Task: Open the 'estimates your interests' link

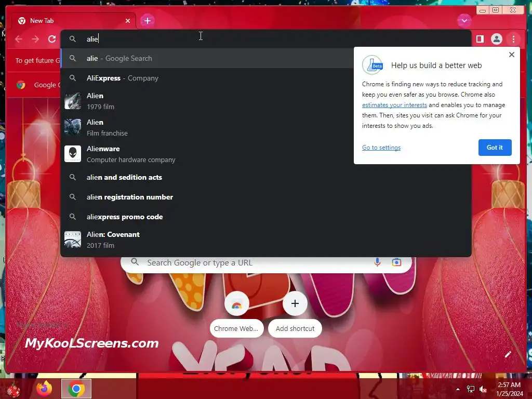Action: click(394, 105)
